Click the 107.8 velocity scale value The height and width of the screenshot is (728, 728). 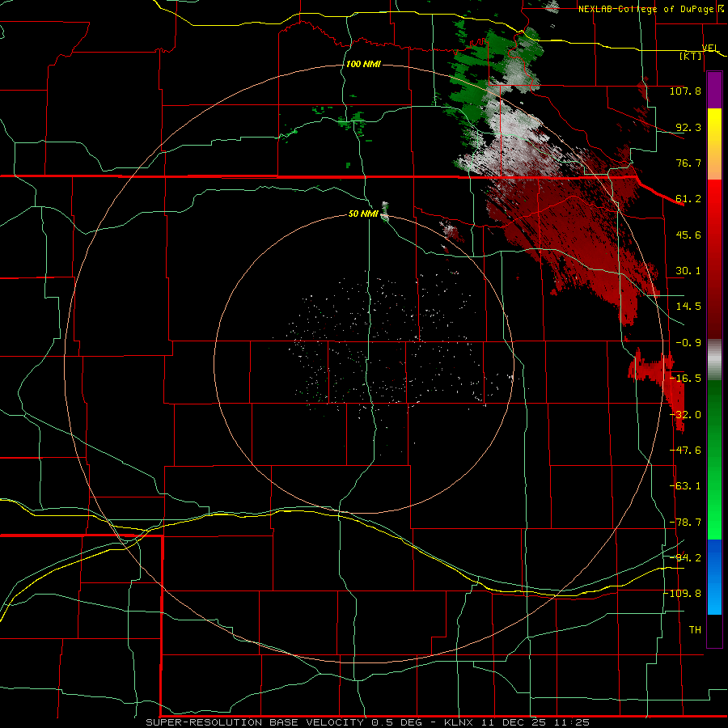point(685,91)
